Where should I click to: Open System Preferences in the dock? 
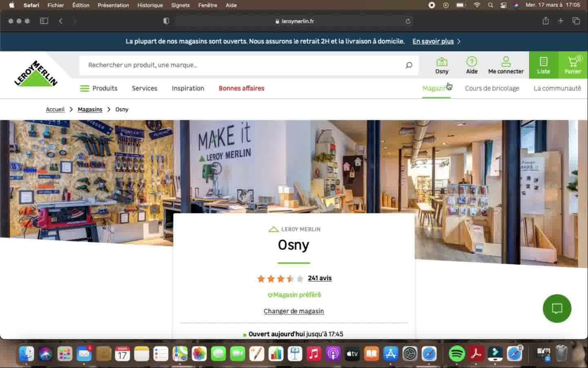[x=410, y=354]
